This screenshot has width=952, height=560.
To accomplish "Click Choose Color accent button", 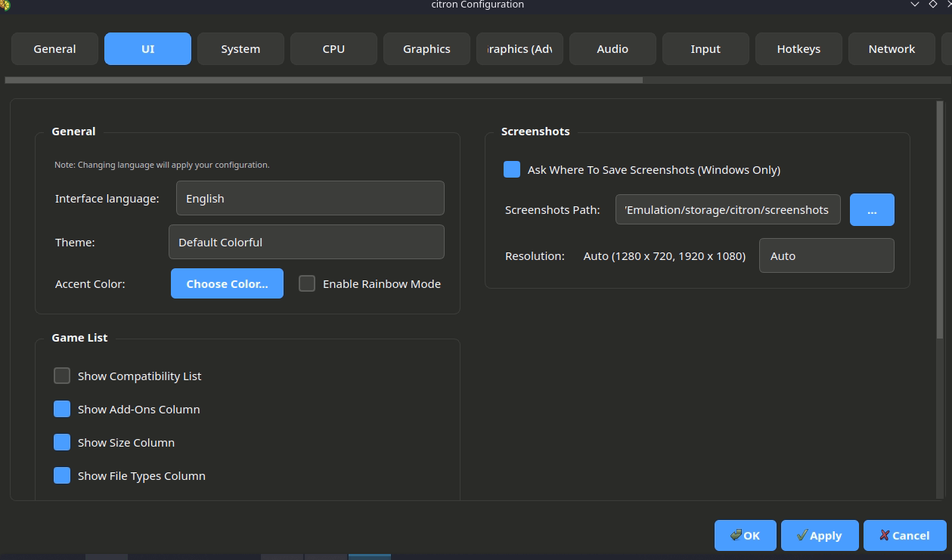I will (227, 284).
